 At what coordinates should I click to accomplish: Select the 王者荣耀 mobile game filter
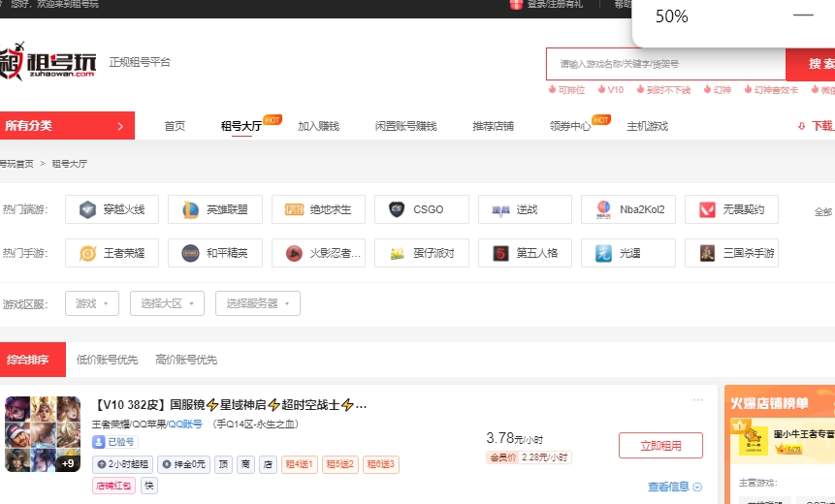click(x=112, y=253)
